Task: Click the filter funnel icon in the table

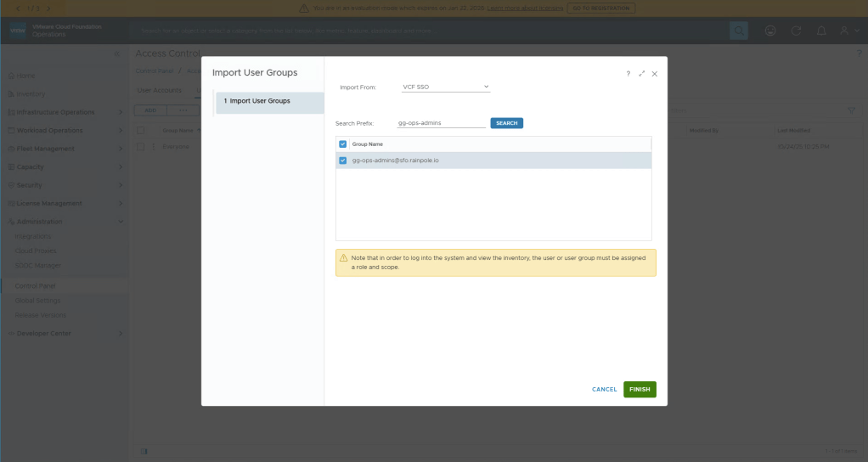Action: click(852, 110)
